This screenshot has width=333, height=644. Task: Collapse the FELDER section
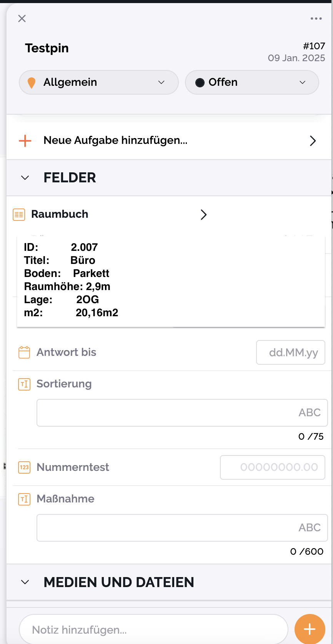pos(25,178)
